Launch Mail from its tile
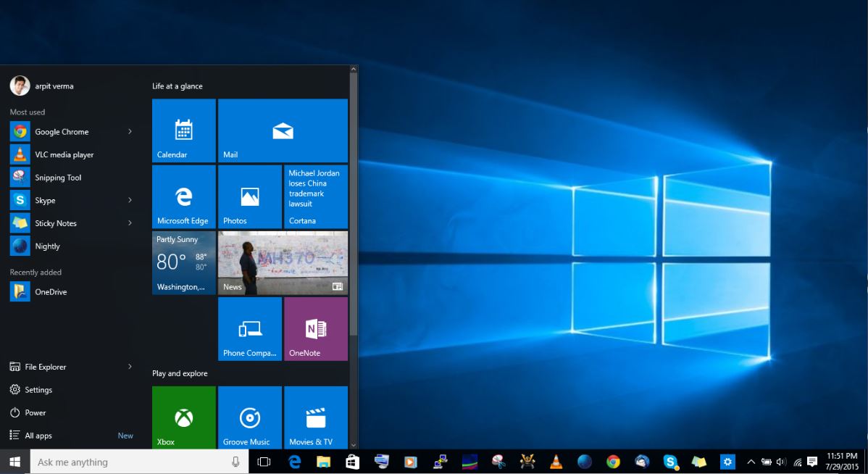Viewport: 868px width, 474px height. tap(283, 130)
